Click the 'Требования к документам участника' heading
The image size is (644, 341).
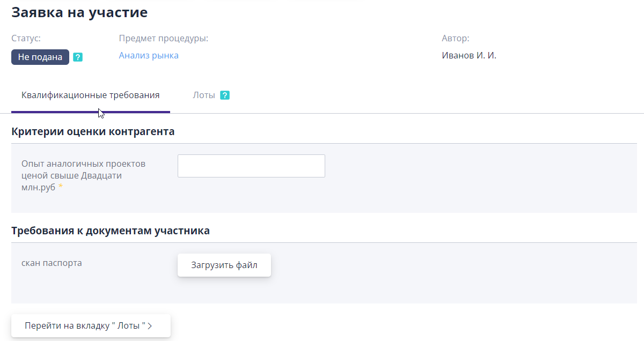tap(110, 231)
